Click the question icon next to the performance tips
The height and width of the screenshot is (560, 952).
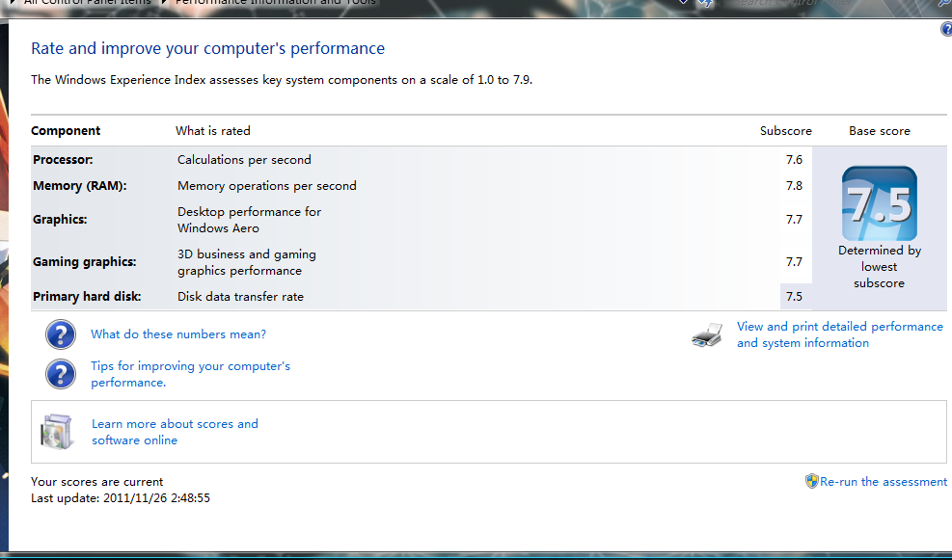coord(61,374)
